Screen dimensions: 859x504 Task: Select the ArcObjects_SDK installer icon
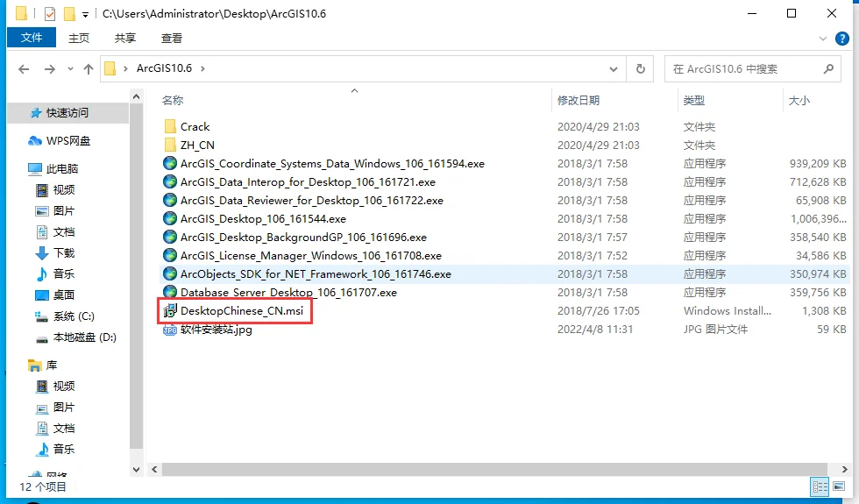[170, 273]
